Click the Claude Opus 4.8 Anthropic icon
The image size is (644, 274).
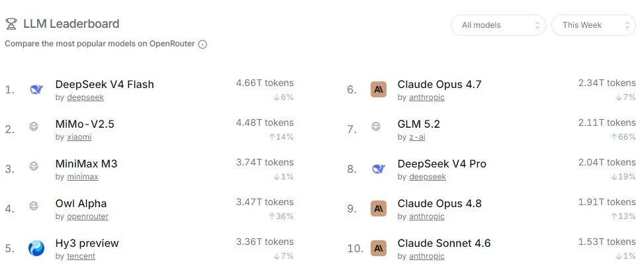pyautogui.click(x=379, y=208)
